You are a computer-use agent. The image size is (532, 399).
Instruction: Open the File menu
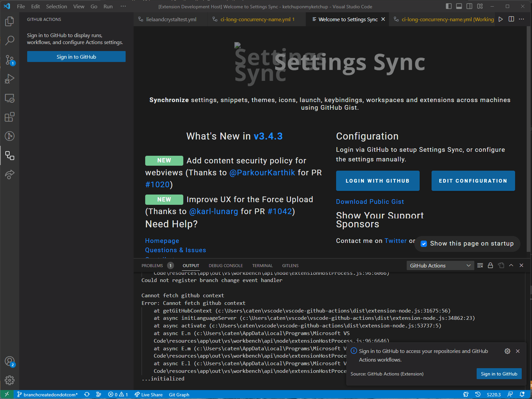coord(21,6)
